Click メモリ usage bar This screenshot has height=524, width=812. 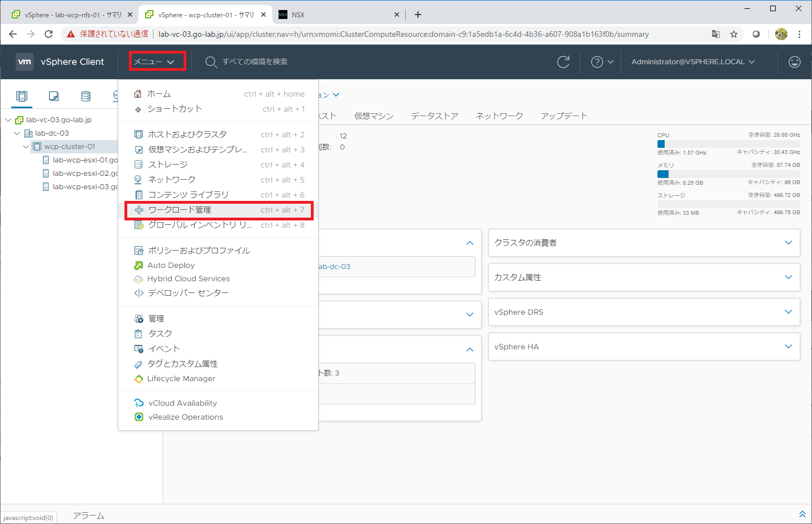pyautogui.click(x=729, y=174)
